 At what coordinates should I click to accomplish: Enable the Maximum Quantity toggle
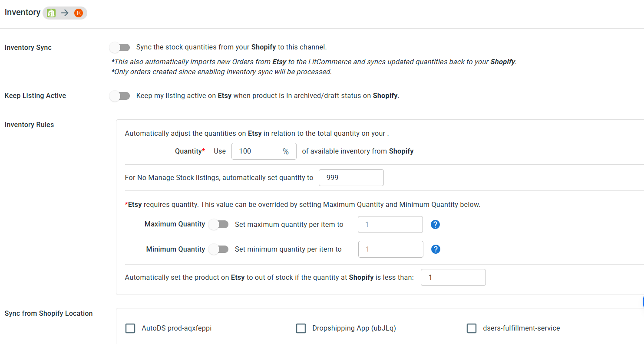[218, 224]
